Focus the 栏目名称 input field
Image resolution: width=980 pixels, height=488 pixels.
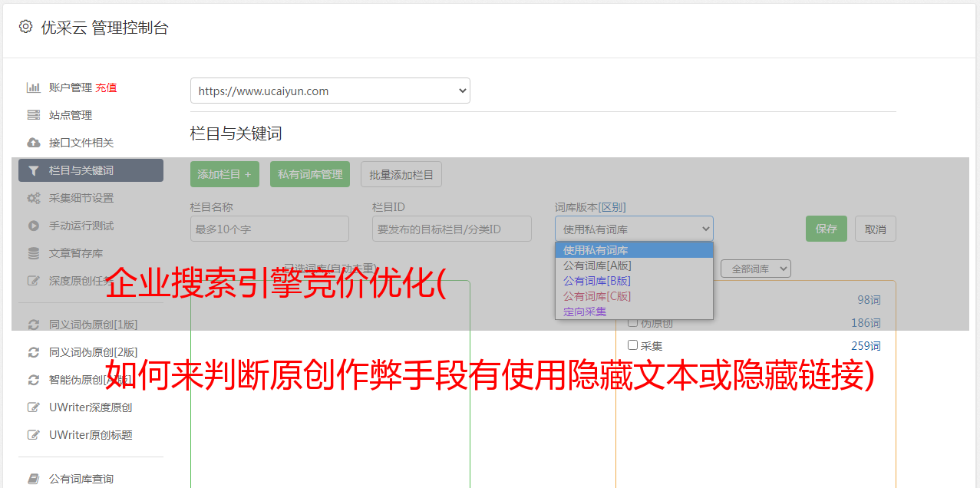click(x=269, y=229)
